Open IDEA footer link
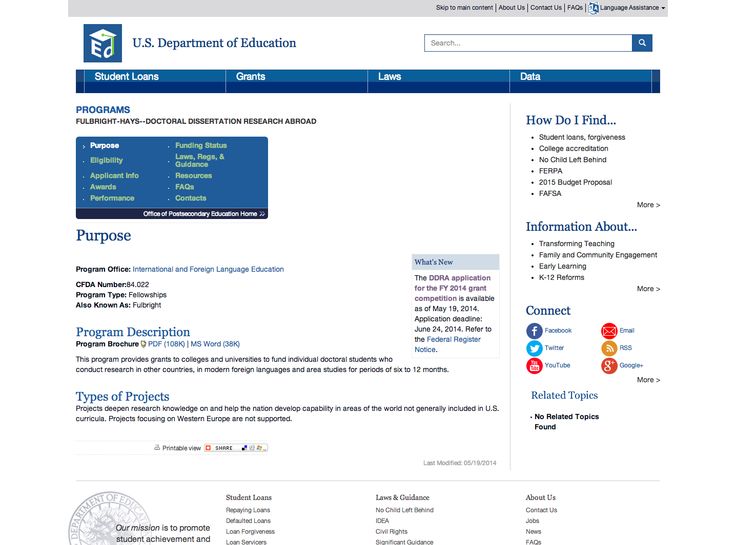The height and width of the screenshot is (545, 736). coord(382,521)
